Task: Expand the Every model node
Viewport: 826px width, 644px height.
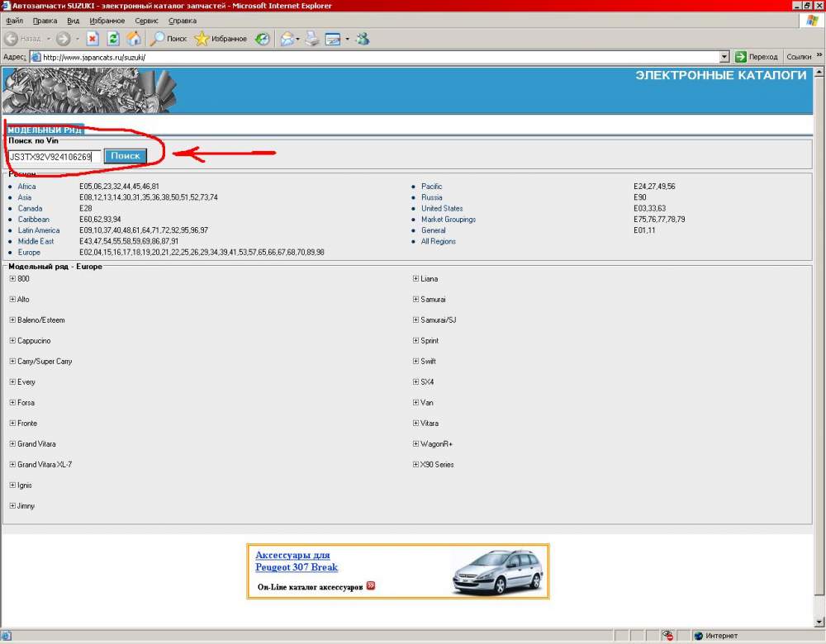Action: [12, 381]
